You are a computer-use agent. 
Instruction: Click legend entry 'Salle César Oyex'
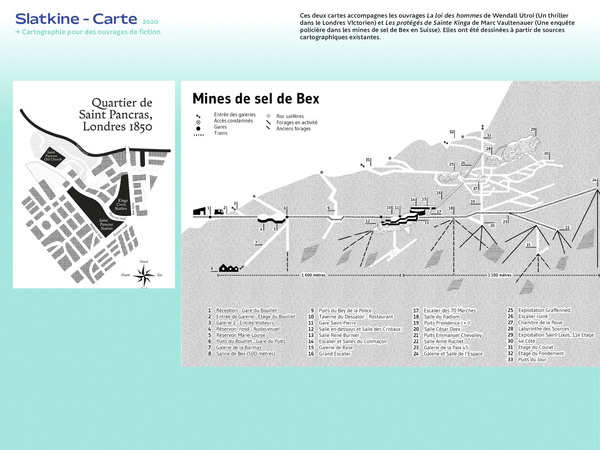[442, 329]
